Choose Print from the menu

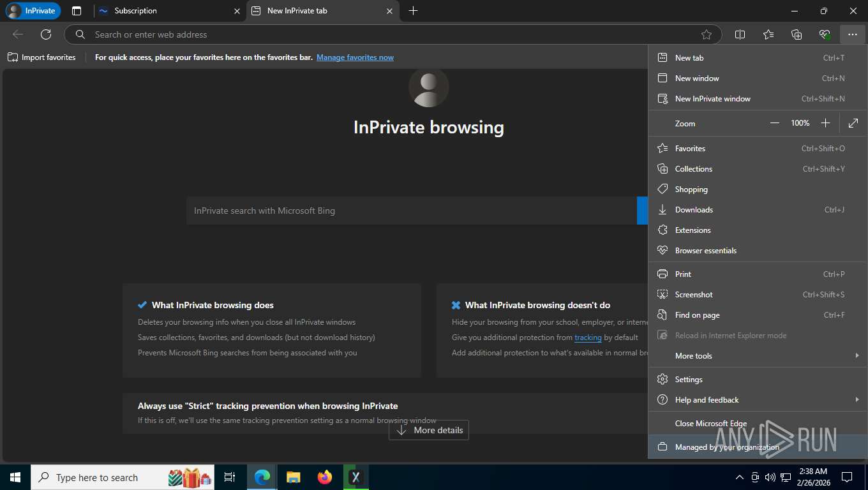pos(758,274)
